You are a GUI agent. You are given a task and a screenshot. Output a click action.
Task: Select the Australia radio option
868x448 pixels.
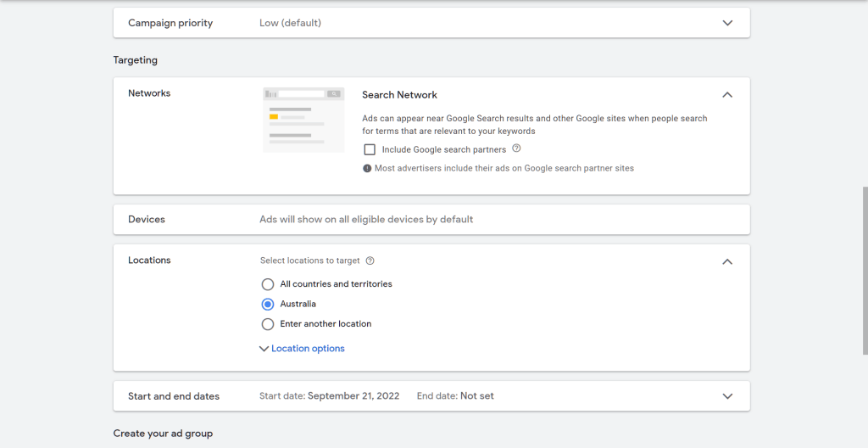[x=268, y=304]
